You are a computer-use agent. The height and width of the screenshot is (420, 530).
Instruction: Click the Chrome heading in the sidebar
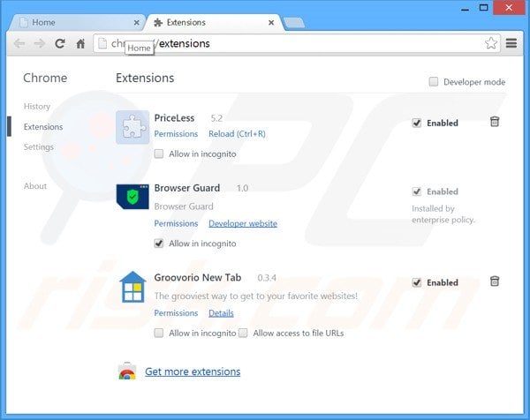[45, 78]
